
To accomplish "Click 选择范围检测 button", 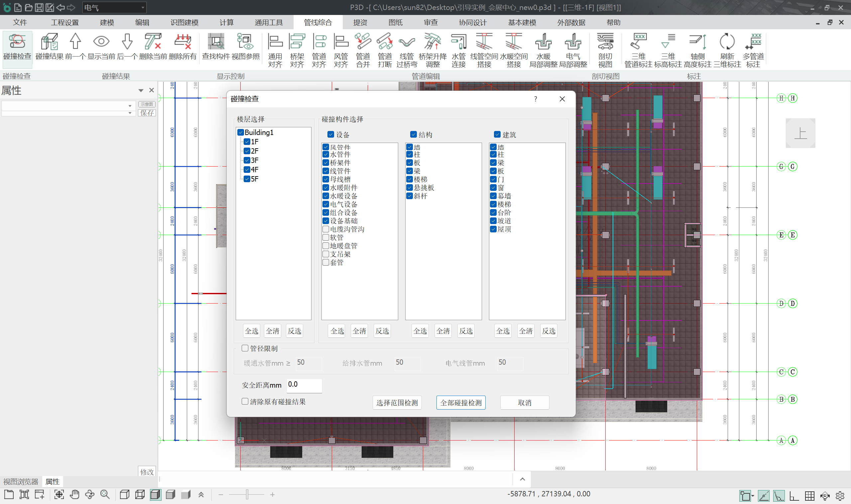I will click(397, 403).
